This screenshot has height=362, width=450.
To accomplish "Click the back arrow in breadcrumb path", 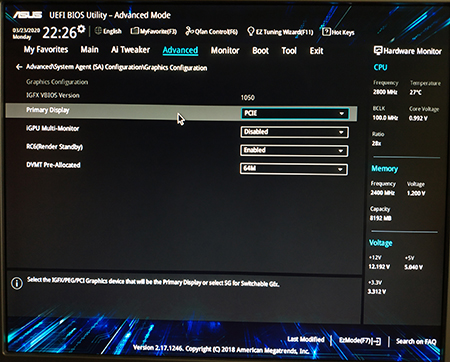I will pyautogui.click(x=19, y=67).
